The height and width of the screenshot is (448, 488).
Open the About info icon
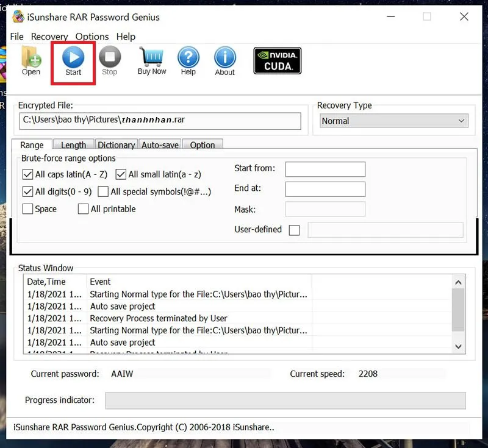click(x=224, y=57)
